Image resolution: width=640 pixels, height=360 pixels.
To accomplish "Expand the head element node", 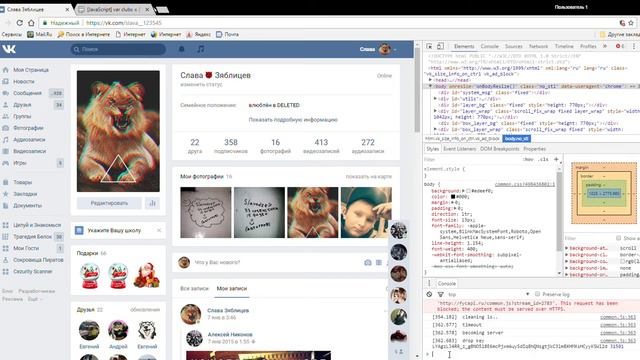I will click(x=430, y=80).
